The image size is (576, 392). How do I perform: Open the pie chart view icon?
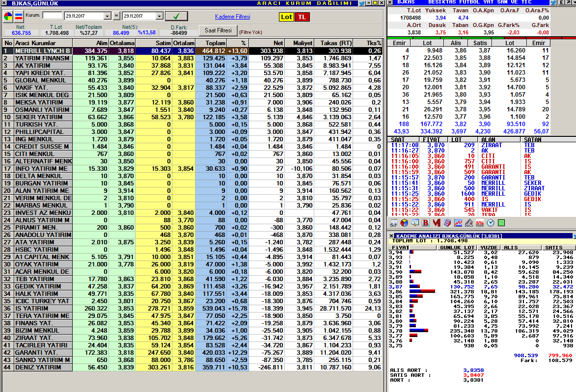point(8,17)
